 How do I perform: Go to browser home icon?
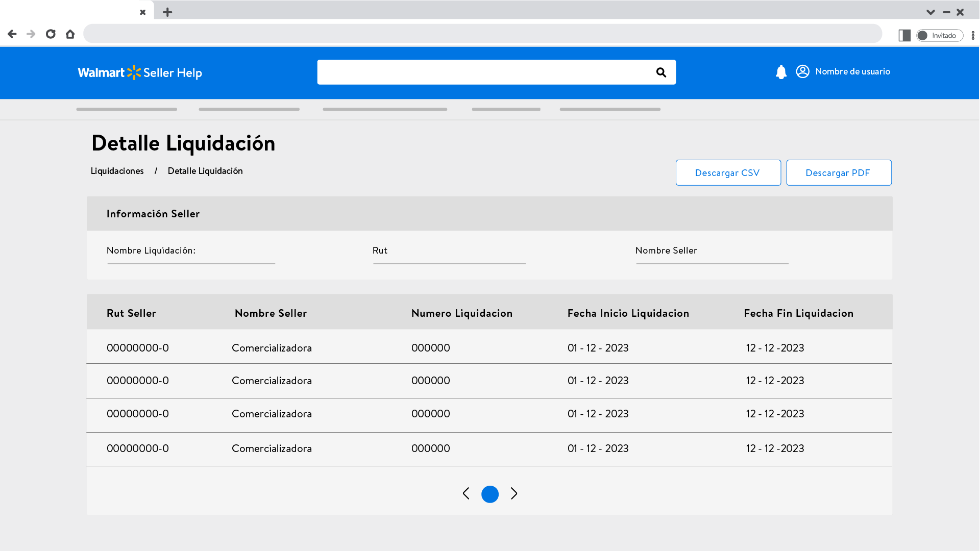70,34
